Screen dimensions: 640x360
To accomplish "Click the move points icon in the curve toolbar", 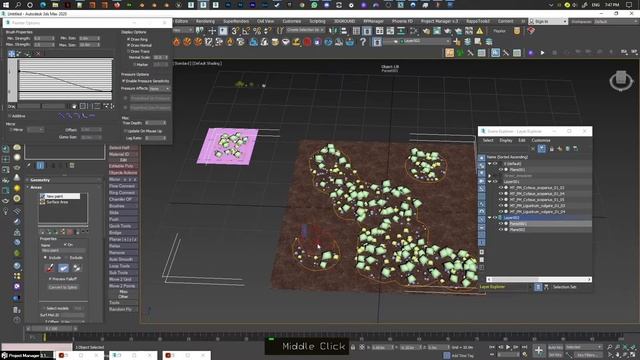I will pos(11,53).
